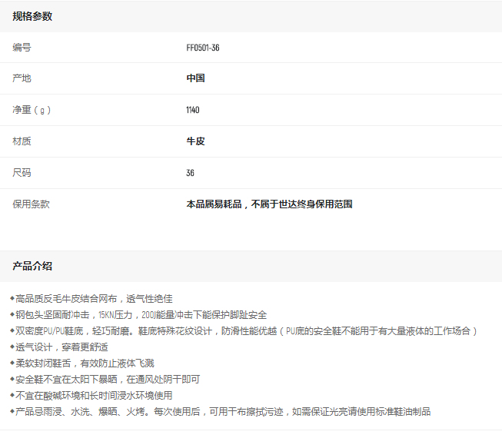Click the 编号 row label

[22, 48]
